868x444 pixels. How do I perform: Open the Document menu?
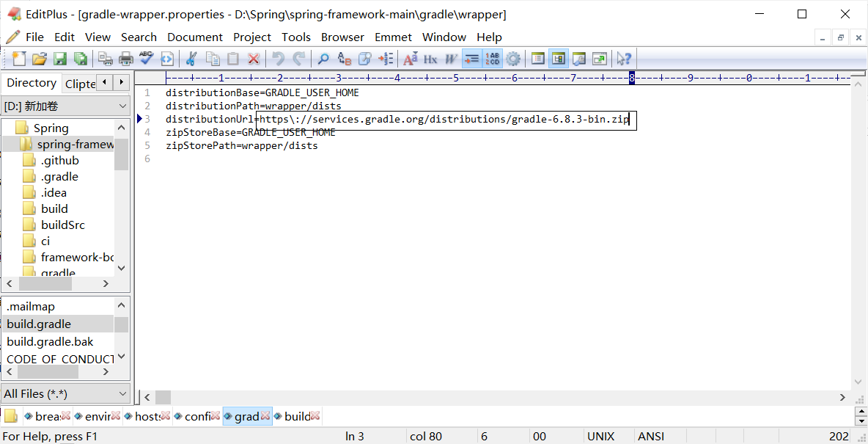tap(195, 37)
